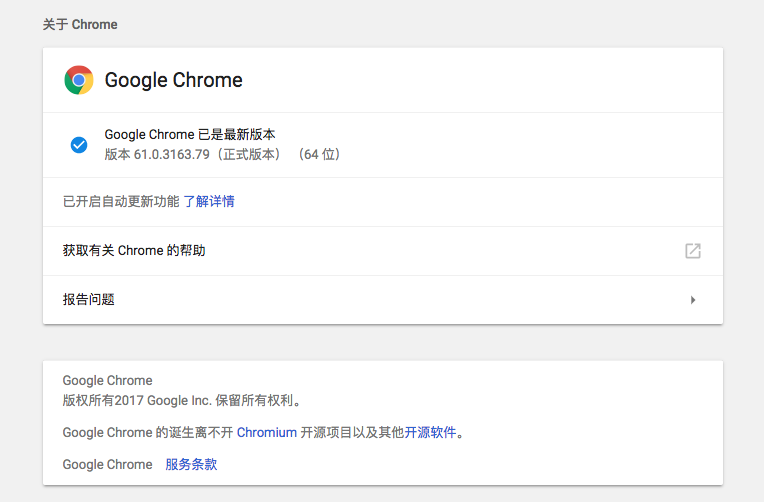Image resolution: width=764 pixels, height=502 pixels.
Task: Click the large Google Chrome title text
Action: [x=173, y=80]
